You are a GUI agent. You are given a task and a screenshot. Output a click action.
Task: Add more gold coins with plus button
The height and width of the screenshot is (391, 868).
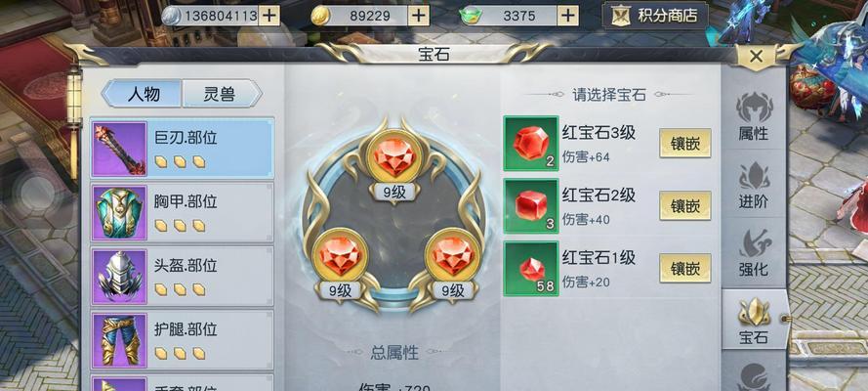pyautogui.click(x=419, y=16)
